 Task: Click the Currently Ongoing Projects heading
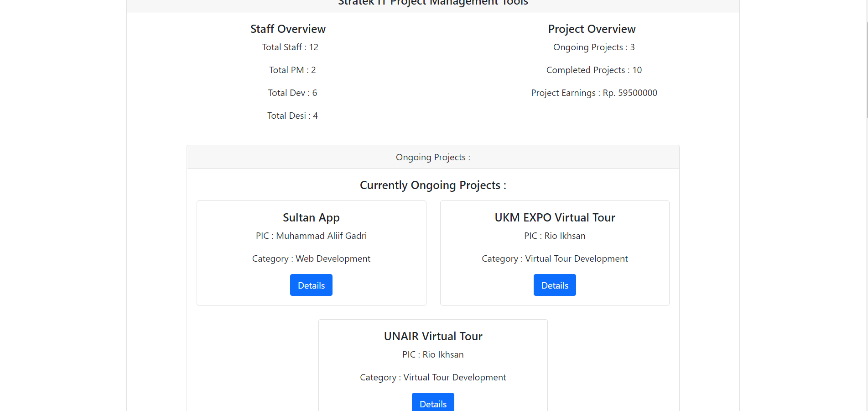pyautogui.click(x=433, y=185)
